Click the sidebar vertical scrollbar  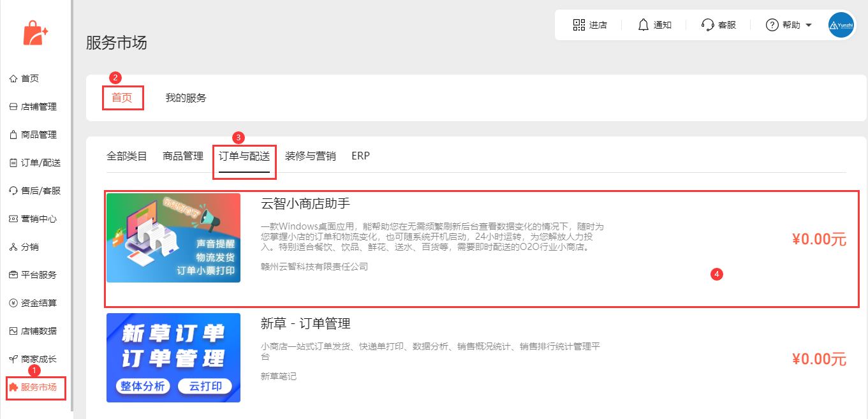72,204
